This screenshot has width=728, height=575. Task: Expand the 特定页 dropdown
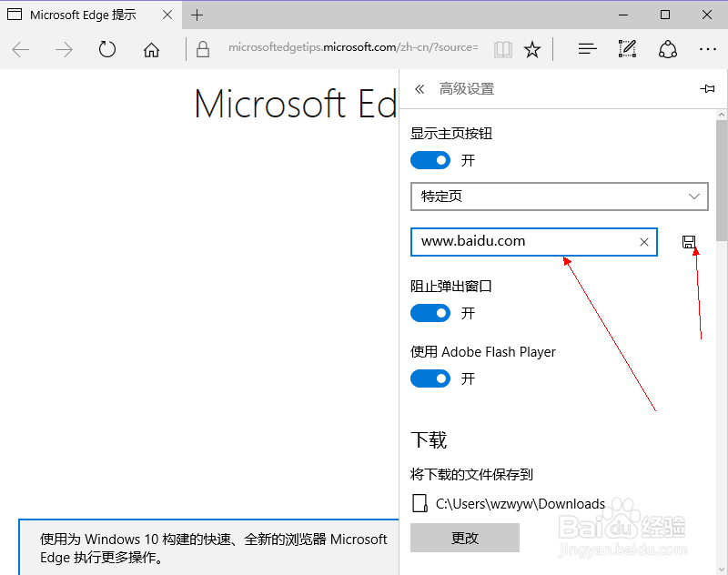[x=560, y=197]
